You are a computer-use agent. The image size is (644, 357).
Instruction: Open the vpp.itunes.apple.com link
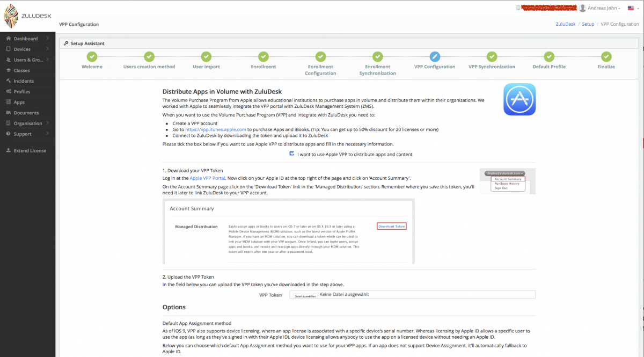click(215, 129)
